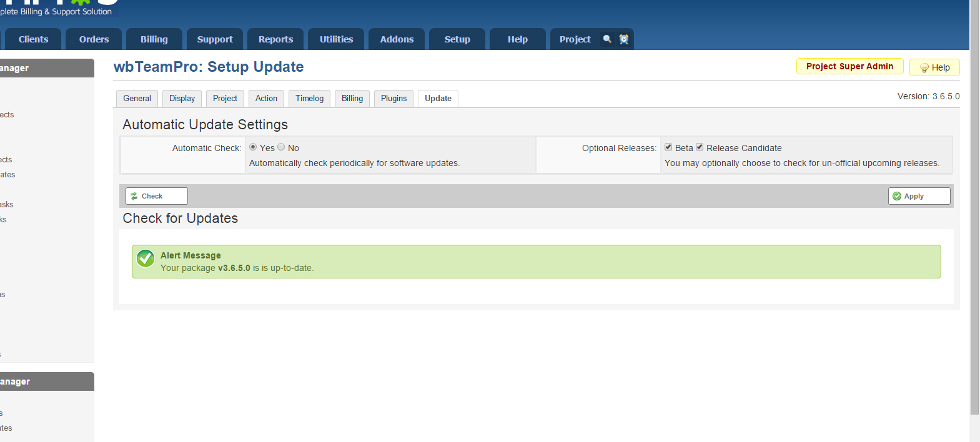This screenshot has width=980, height=442.
Task: Click the Automatic Update Settings heading
Action: 205,124
